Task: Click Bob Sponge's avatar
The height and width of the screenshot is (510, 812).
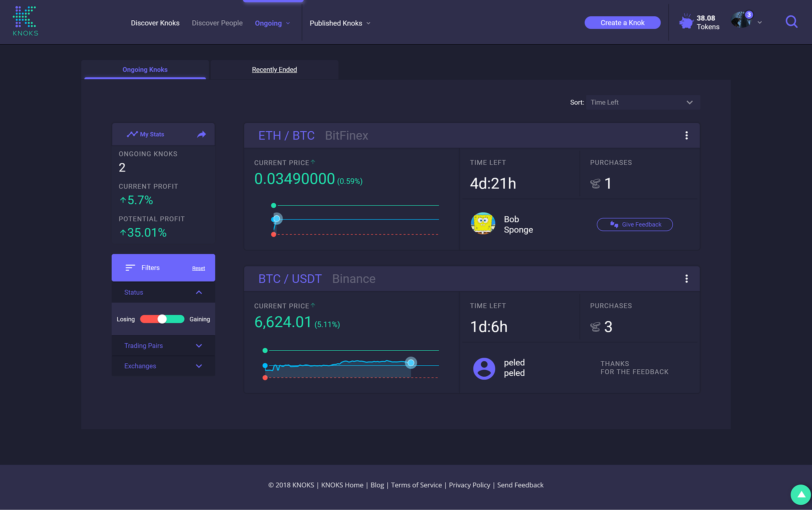Action: 483,224
